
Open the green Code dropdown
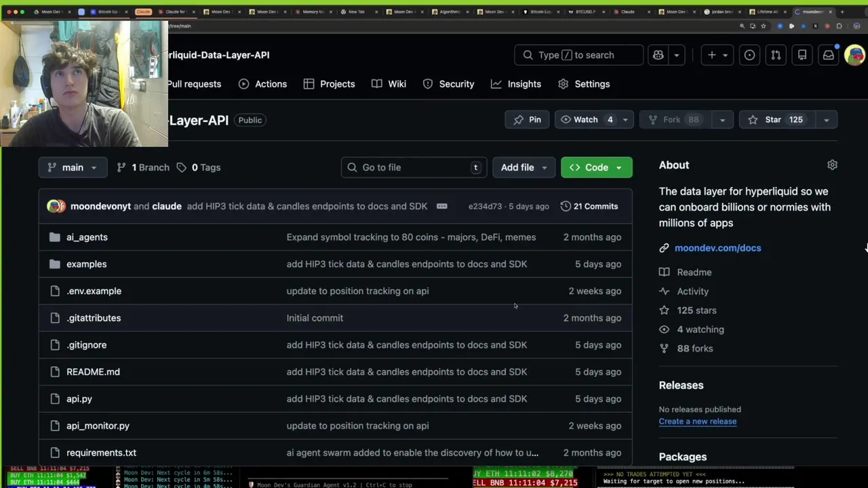click(x=596, y=167)
